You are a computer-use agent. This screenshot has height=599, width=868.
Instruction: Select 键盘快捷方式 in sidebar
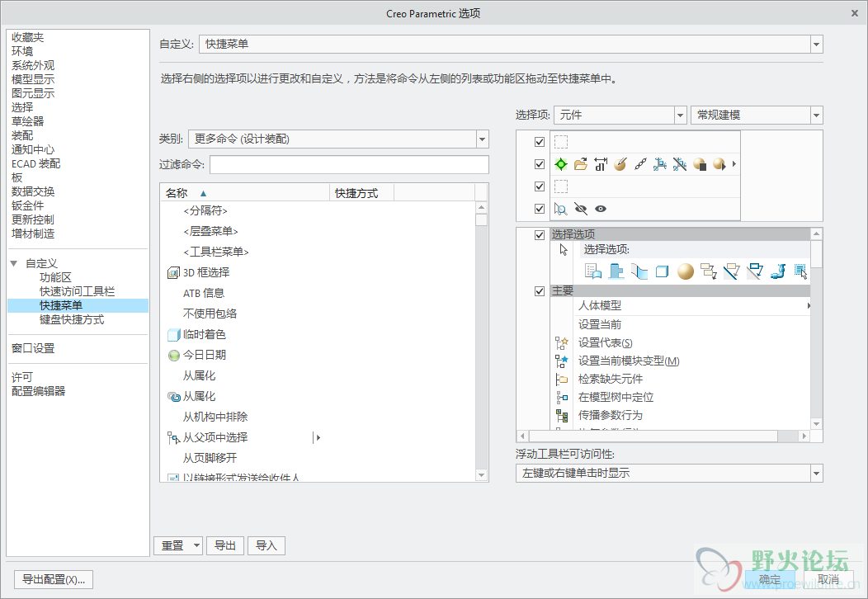click(x=72, y=319)
